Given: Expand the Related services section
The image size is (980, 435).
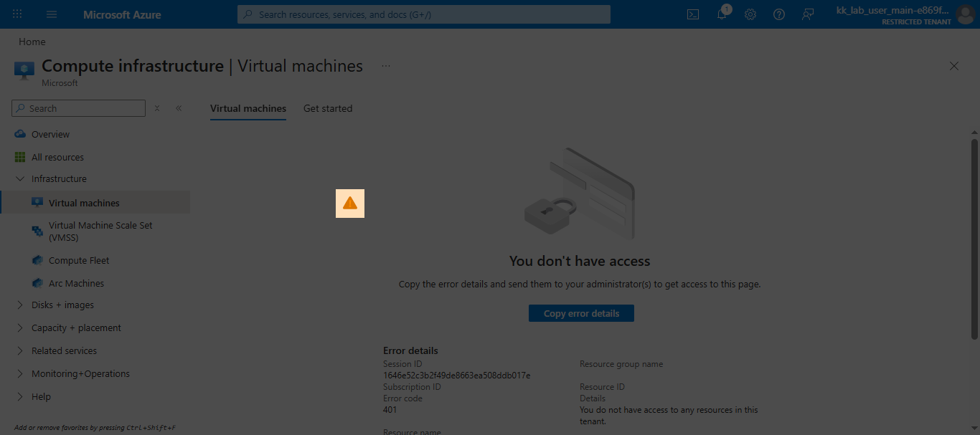Looking at the screenshot, I should tap(20, 350).
